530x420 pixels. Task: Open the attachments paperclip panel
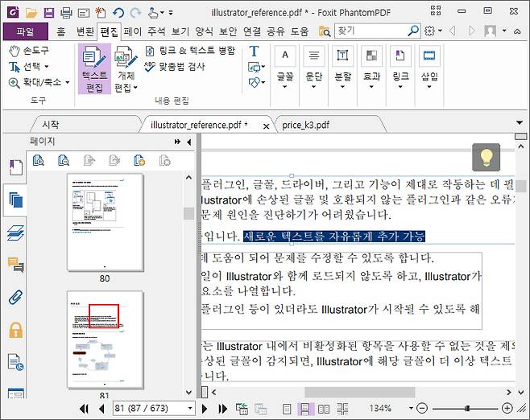15,298
